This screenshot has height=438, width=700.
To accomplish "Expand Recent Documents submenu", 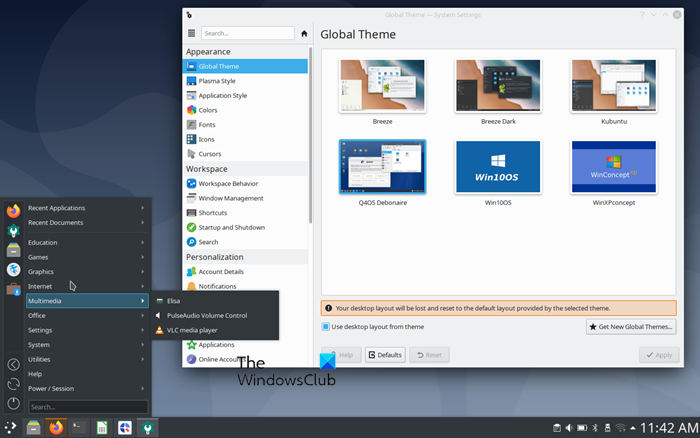I will pos(87,222).
